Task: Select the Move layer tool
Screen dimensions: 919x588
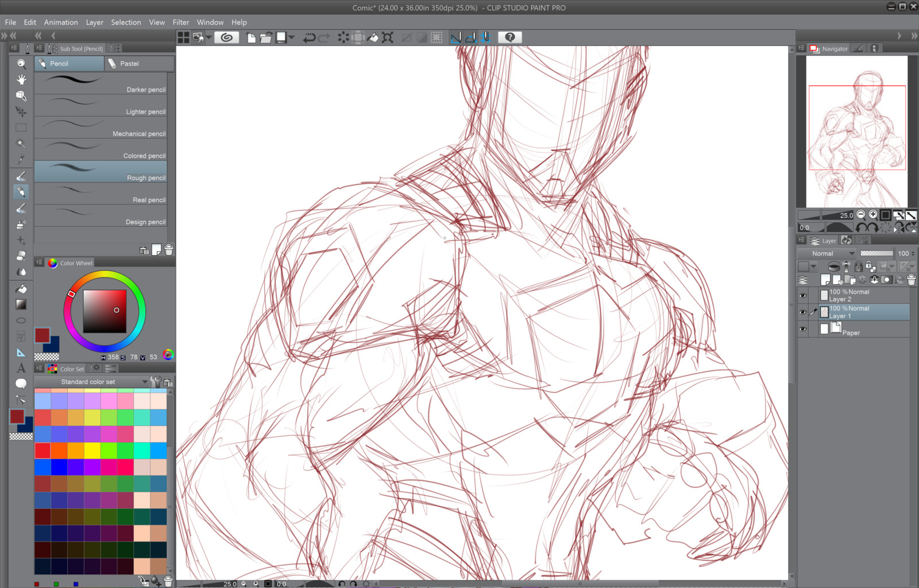Action: coord(21,111)
